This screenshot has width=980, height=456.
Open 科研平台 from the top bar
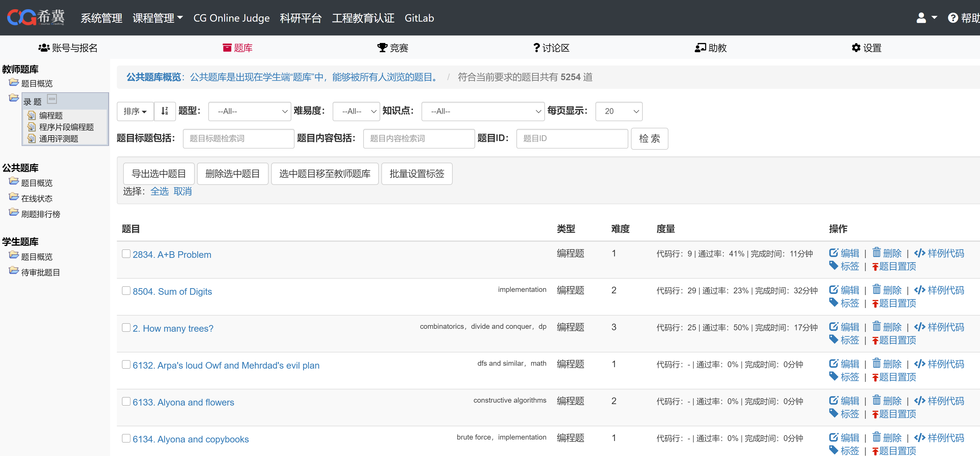(x=301, y=18)
